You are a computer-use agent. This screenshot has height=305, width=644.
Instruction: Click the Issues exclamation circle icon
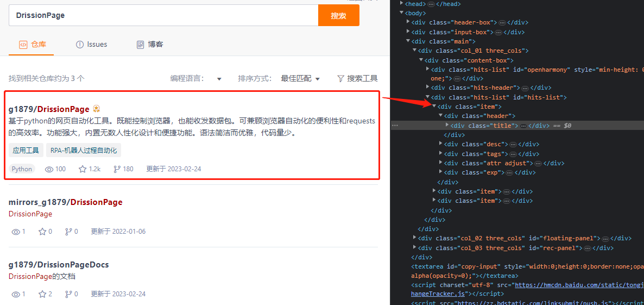pyautogui.click(x=80, y=45)
